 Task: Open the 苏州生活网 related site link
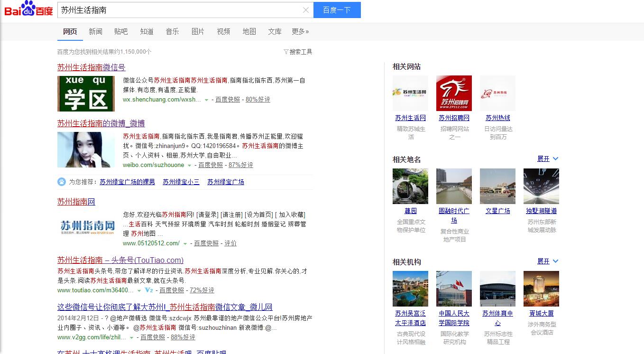point(411,118)
